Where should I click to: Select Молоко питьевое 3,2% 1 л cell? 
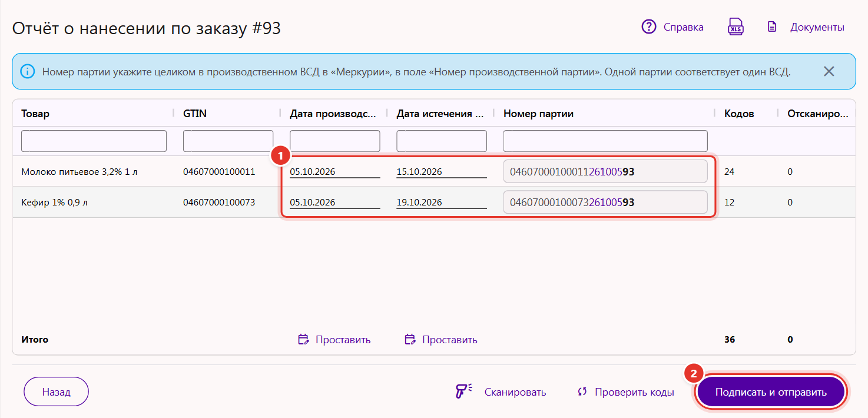(79, 172)
